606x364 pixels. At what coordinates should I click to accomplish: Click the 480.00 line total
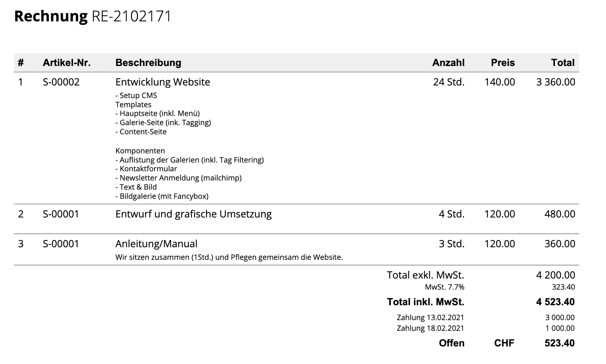(x=559, y=214)
